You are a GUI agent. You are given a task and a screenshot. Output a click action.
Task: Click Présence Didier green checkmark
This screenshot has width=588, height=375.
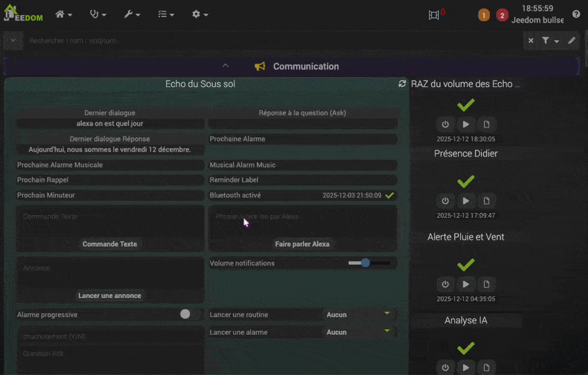coord(466,181)
